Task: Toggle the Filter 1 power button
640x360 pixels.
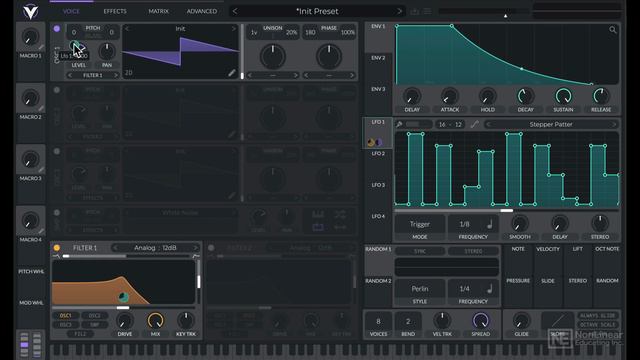Action: click(57, 248)
